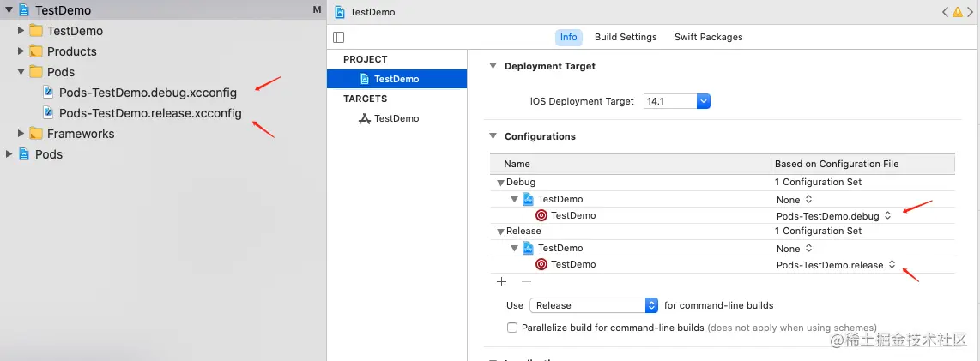Click the TestDemo file icon in jump bar
The image size is (980, 361).
coord(341,12)
